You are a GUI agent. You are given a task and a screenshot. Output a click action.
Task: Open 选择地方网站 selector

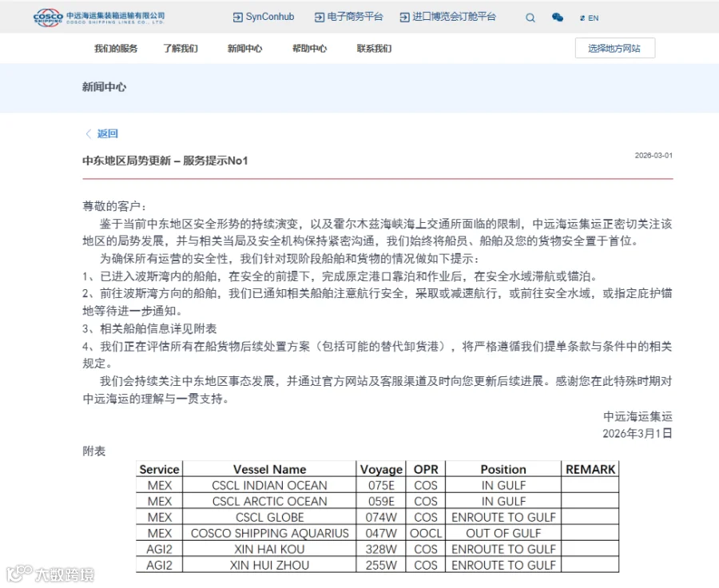(615, 48)
